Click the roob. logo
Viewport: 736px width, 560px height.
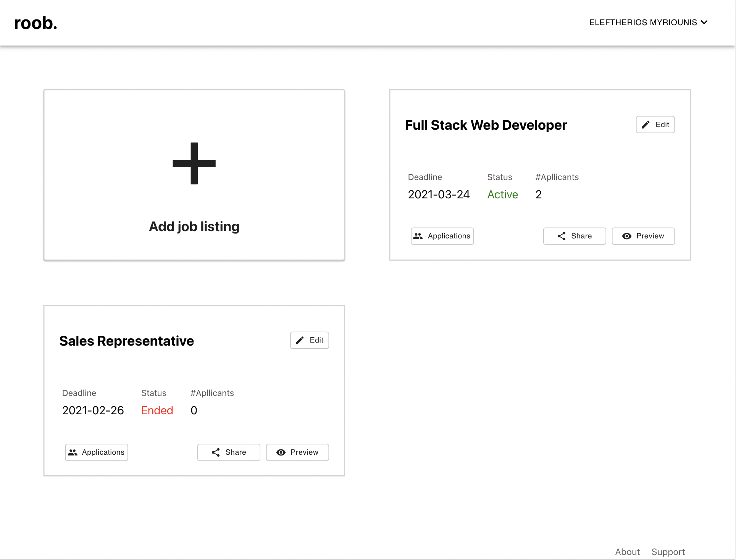[x=36, y=23]
